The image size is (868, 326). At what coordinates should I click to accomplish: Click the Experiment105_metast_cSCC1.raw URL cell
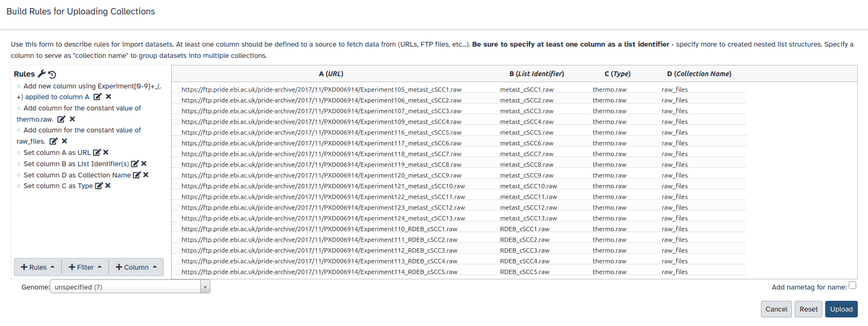(x=321, y=90)
